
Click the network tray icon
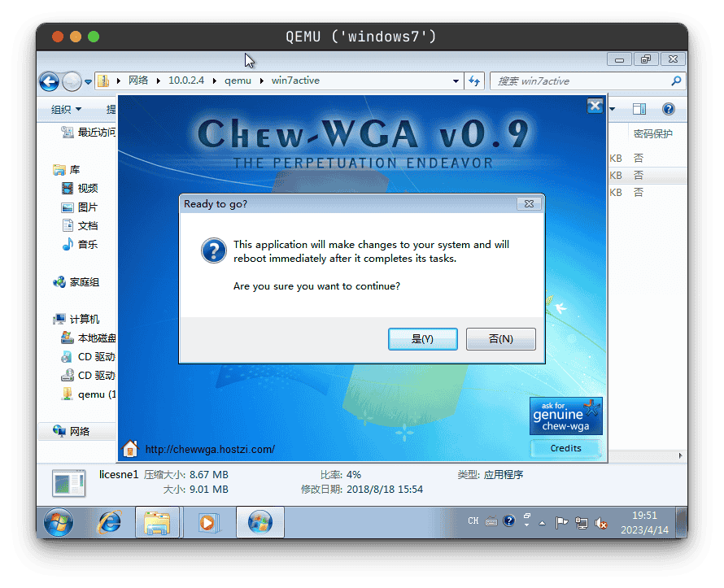click(582, 522)
